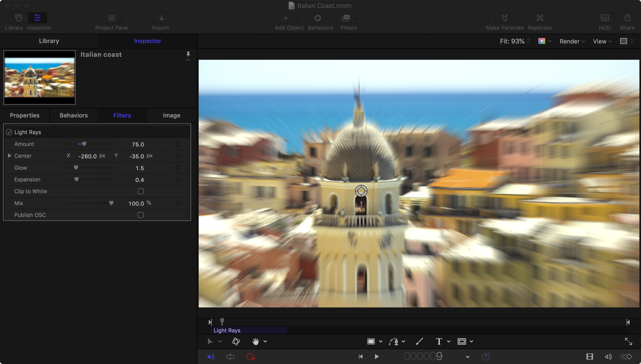Disable the Light Rays filter checkbox
The height and width of the screenshot is (364, 641).
click(x=9, y=132)
